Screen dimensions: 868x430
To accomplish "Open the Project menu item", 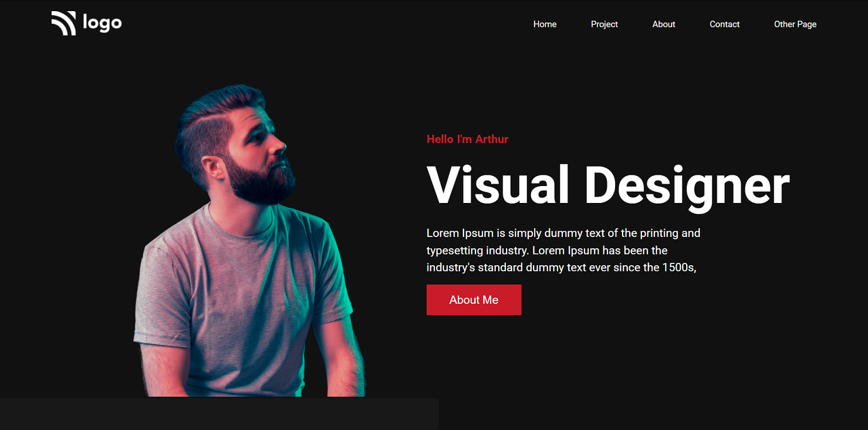I will 604,24.
